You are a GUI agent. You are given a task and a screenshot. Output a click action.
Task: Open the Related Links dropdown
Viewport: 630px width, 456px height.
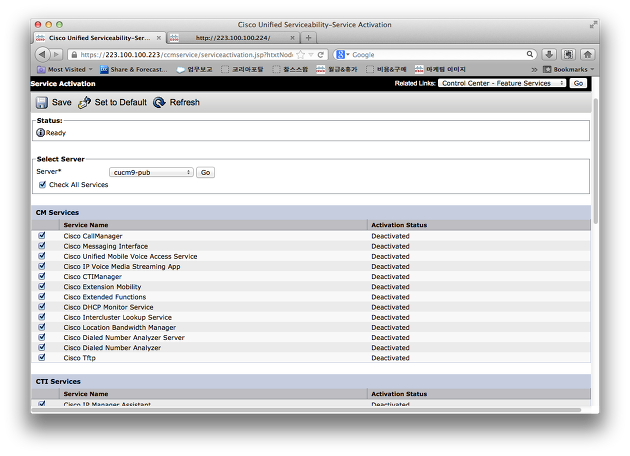tap(502, 83)
